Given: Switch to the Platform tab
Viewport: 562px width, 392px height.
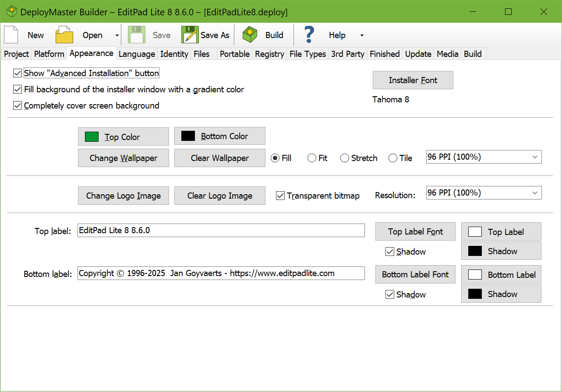Looking at the screenshot, I should coord(49,54).
